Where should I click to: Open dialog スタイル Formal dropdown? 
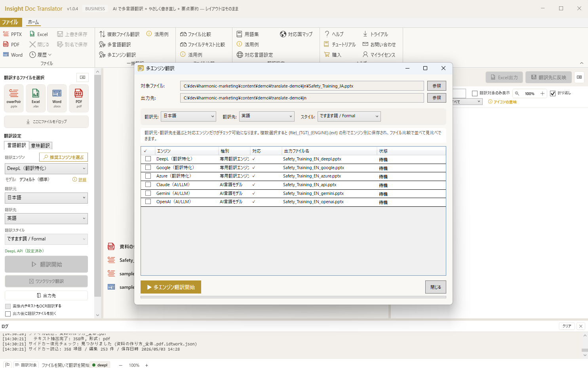coord(349,116)
